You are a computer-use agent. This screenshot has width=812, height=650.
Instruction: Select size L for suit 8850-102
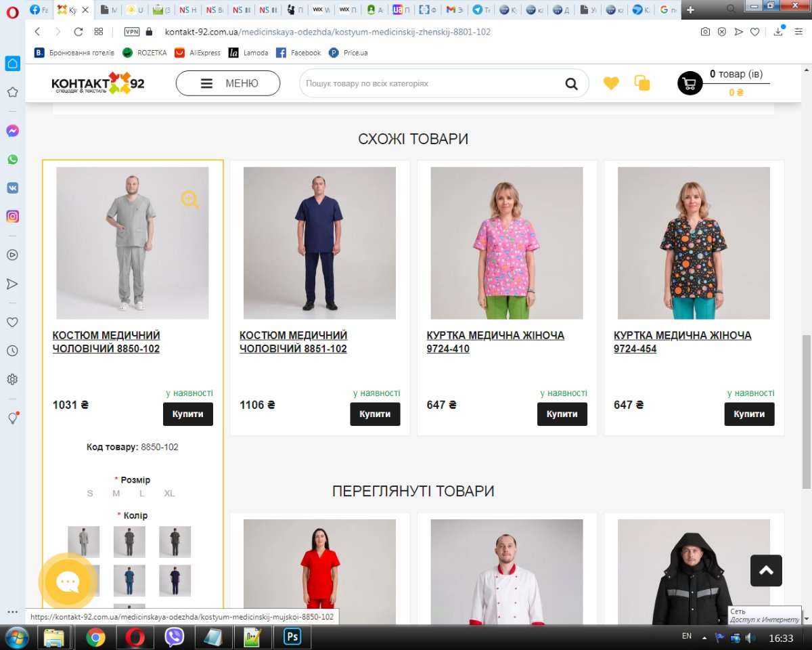click(142, 493)
